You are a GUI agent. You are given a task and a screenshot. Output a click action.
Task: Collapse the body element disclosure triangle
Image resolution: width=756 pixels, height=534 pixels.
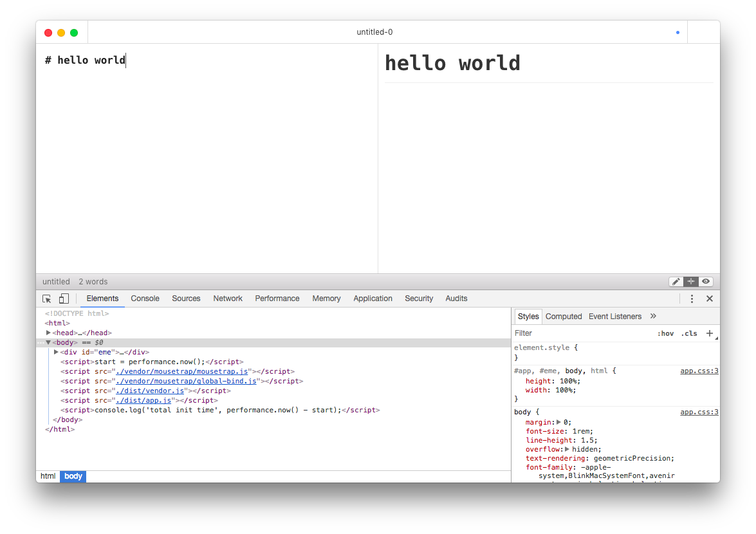click(48, 342)
